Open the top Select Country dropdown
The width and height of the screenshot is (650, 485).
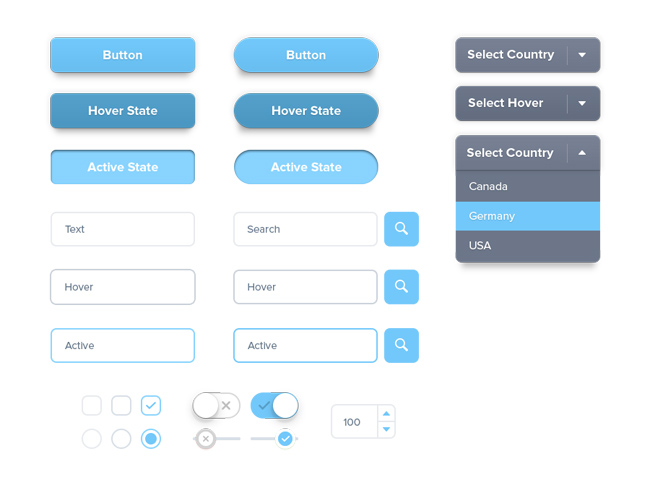pyautogui.click(x=528, y=55)
